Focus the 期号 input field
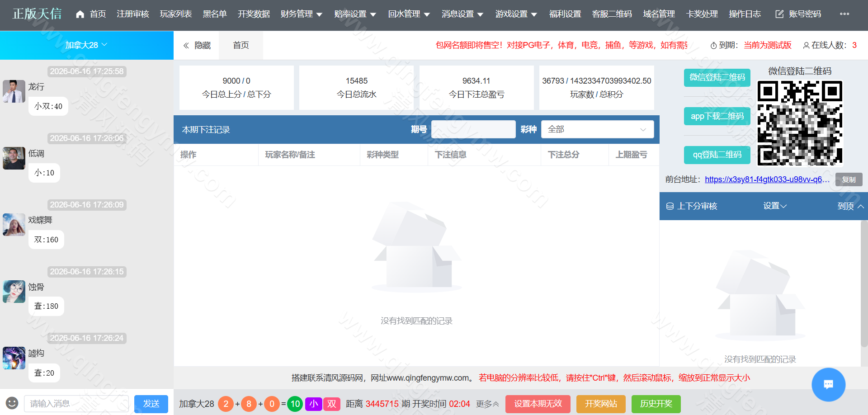Image resolution: width=868 pixels, height=415 pixels. click(x=473, y=129)
